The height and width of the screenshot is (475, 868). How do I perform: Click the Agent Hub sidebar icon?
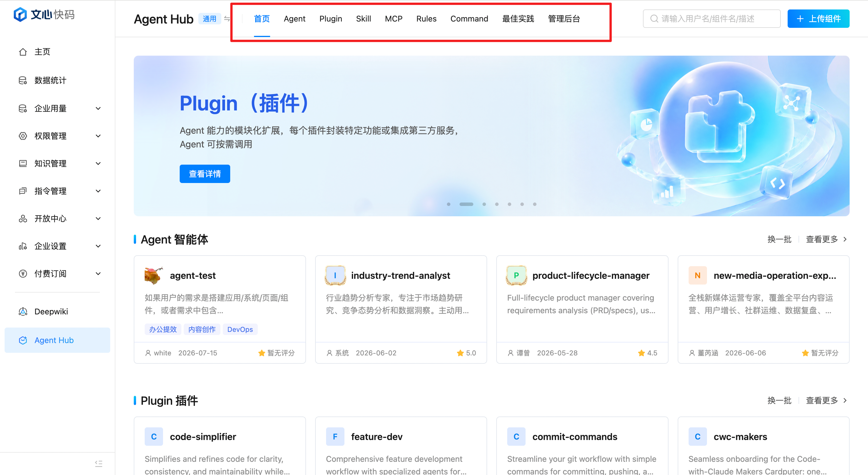click(x=23, y=340)
